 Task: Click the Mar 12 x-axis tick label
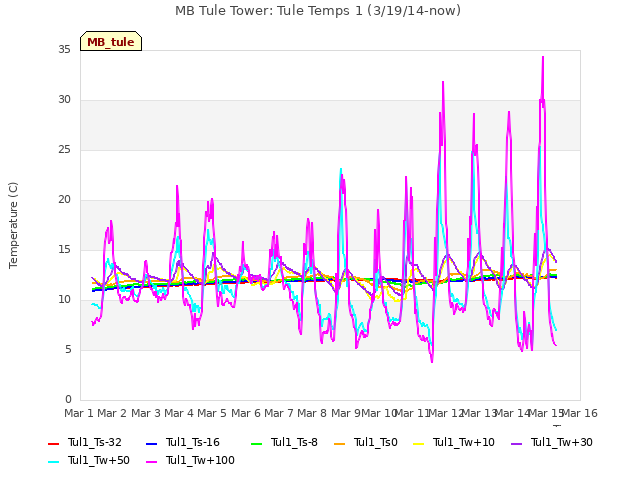point(447,413)
